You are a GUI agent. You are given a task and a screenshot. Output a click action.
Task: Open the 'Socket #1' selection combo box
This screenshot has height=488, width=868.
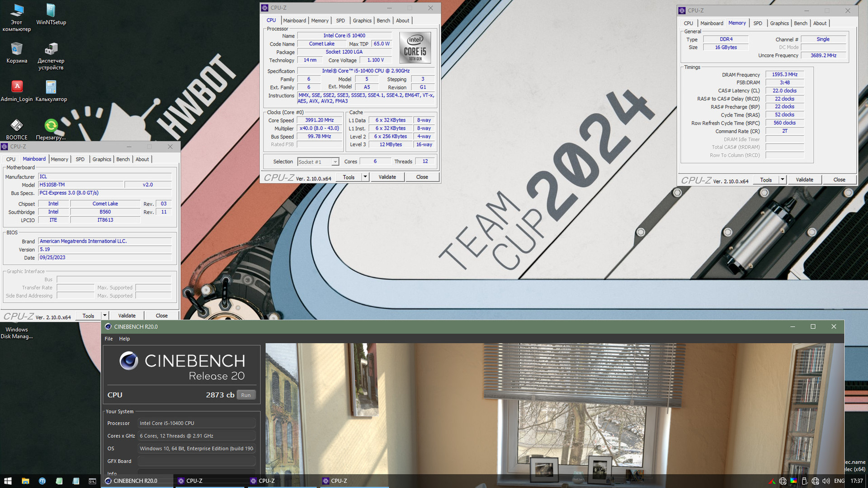[x=318, y=162]
